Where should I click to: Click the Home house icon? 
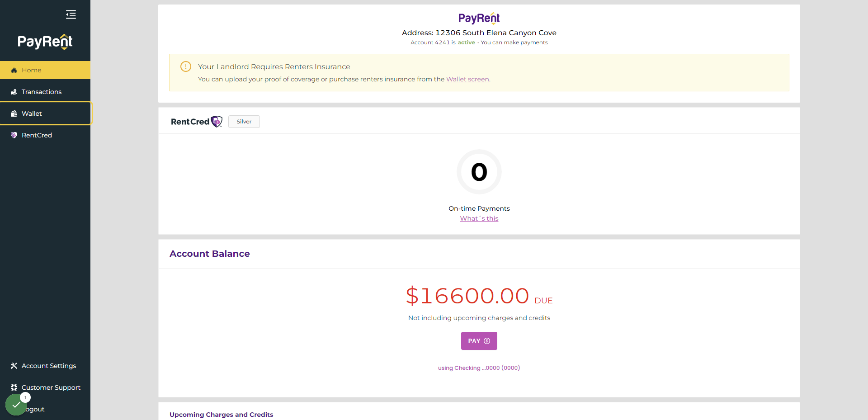click(x=14, y=70)
